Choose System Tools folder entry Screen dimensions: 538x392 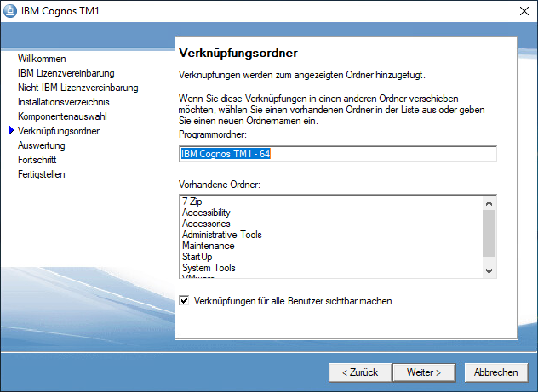pos(209,268)
